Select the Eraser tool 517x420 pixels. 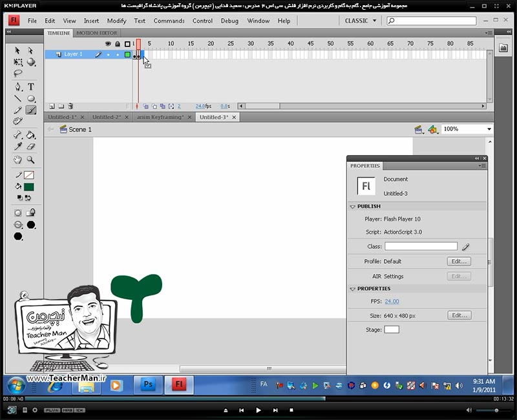click(x=31, y=147)
